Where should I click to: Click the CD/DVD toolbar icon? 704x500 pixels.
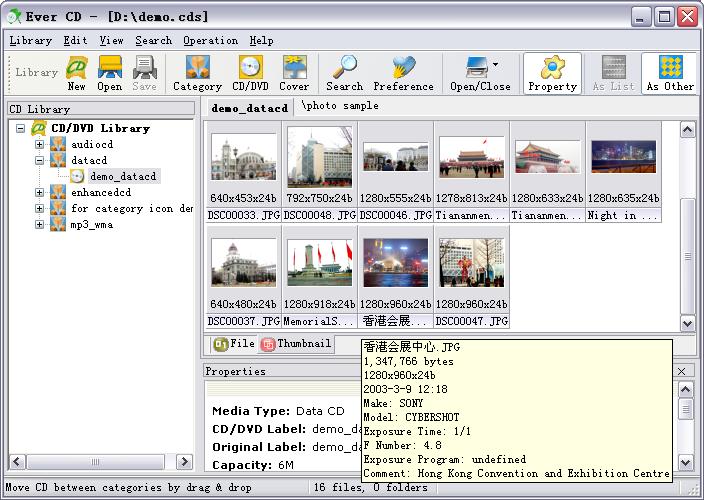[x=251, y=74]
